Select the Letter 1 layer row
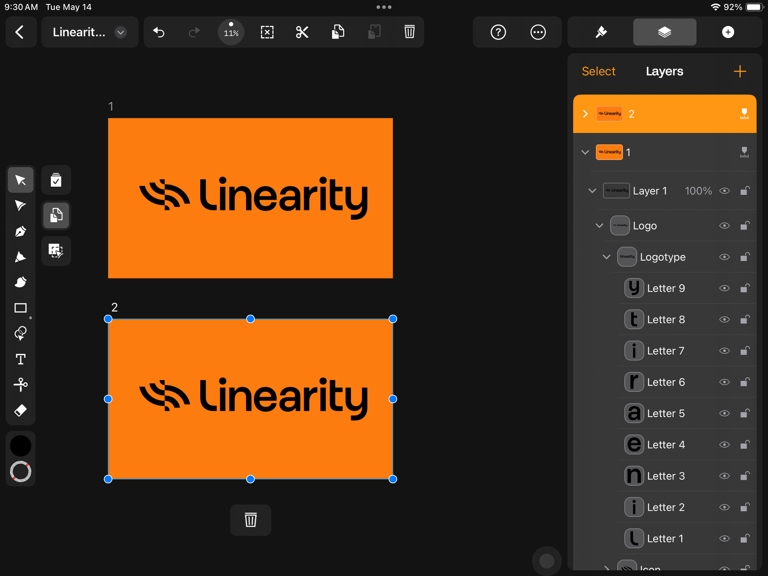The image size is (768, 576). click(687, 538)
